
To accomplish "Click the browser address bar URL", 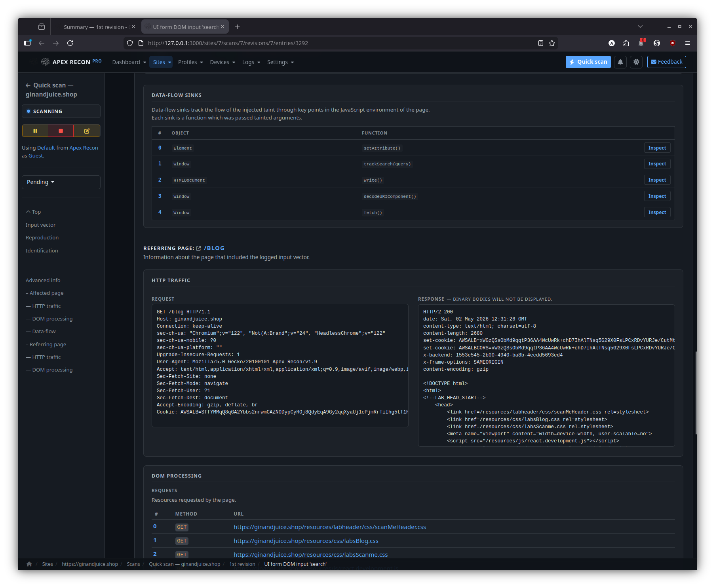I will (340, 43).
